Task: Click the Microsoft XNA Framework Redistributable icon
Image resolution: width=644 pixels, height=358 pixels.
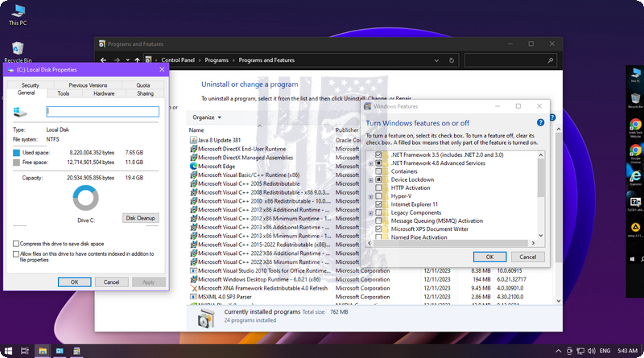Action: point(193,288)
